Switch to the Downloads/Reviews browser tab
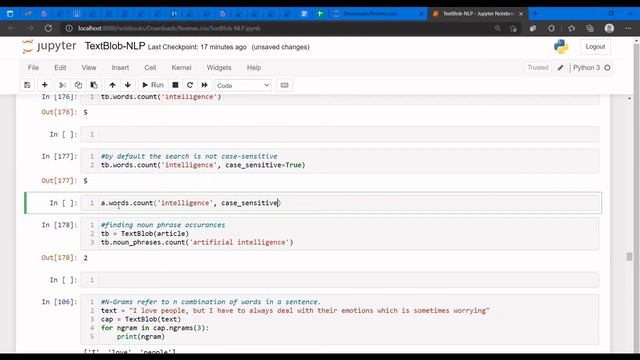The height and width of the screenshot is (360, 640). (x=378, y=13)
